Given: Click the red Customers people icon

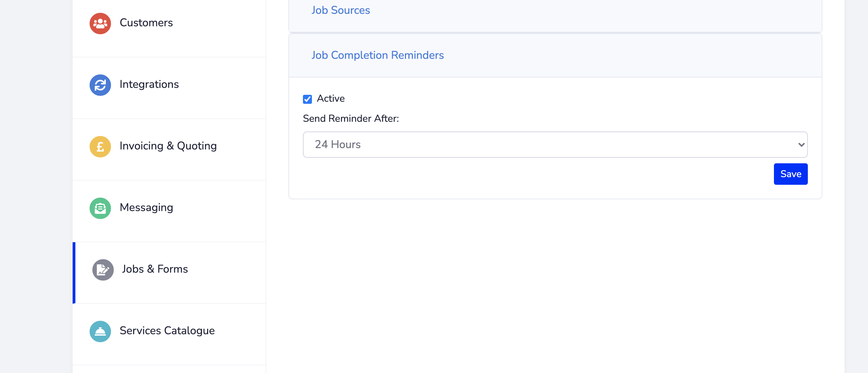Looking at the screenshot, I should click(x=100, y=24).
